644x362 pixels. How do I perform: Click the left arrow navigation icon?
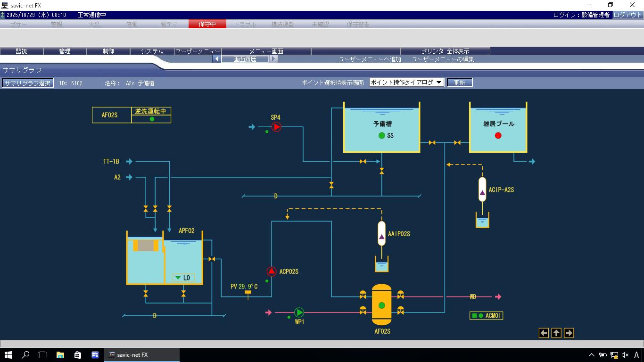point(544,333)
